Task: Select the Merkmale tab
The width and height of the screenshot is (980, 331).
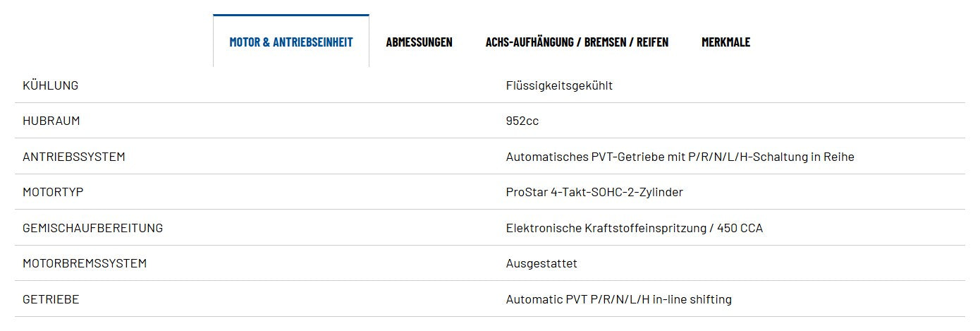Action: click(x=726, y=42)
